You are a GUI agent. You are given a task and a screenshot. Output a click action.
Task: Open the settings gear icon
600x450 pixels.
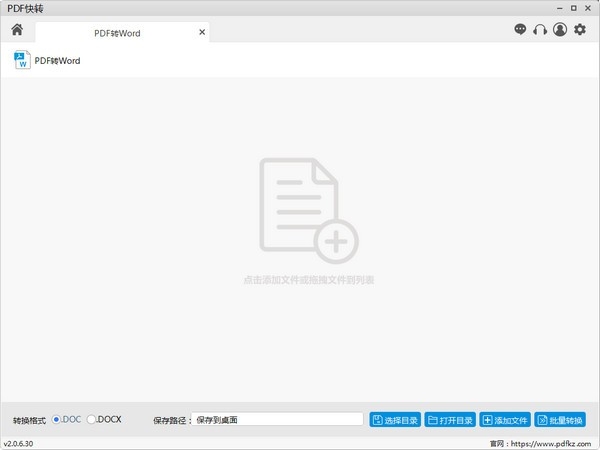[580, 29]
